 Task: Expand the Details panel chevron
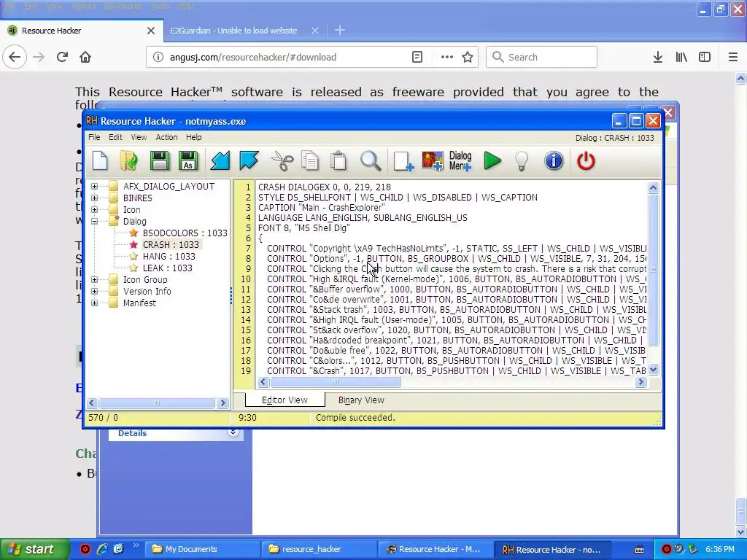tap(233, 432)
